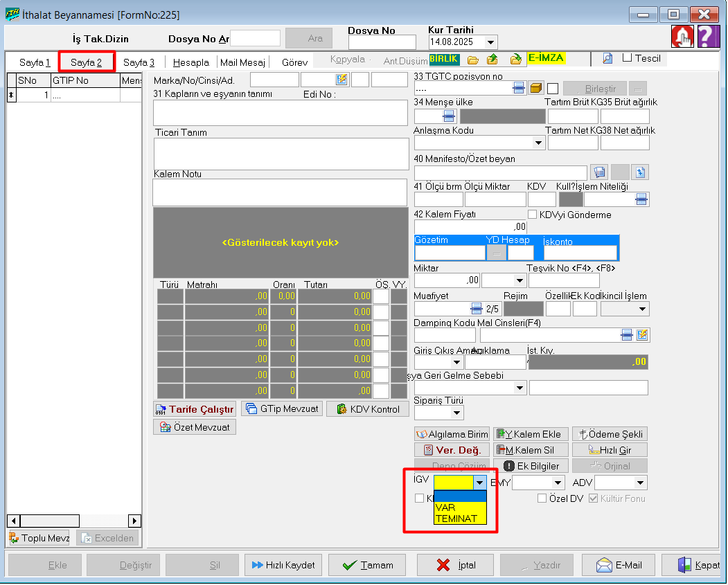
Task: Click right arrow of item list scrollbar
Action: (x=134, y=521)
